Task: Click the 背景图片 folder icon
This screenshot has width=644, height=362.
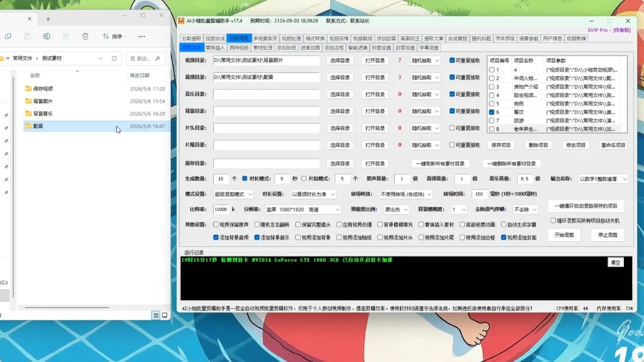Action: pyautogui.click(x=28, y=101)
